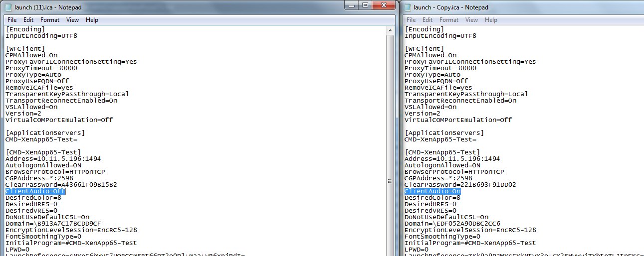The image size is (644, 256).
Task: Open Edit menu in launch (11).ica window
Action: [x=28, y=20]
